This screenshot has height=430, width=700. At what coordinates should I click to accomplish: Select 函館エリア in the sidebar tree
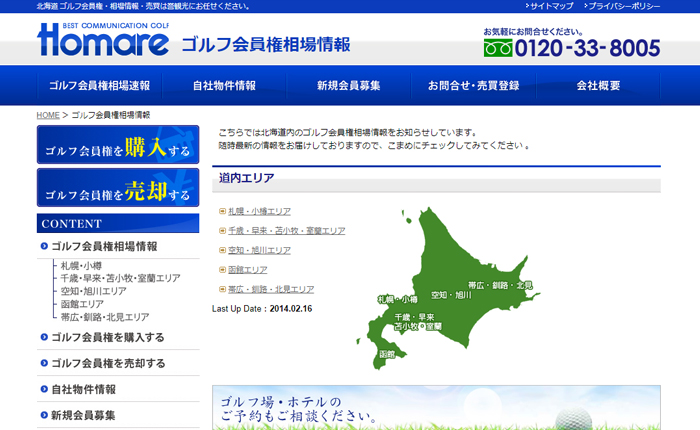coord(82,304)
